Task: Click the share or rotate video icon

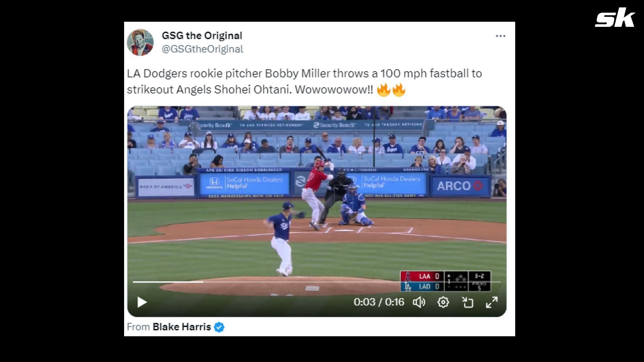Action: click(x=468, y=302)
